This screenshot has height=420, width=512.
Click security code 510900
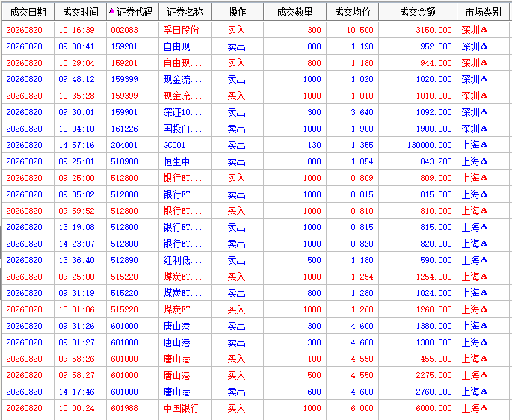[124, 161]
